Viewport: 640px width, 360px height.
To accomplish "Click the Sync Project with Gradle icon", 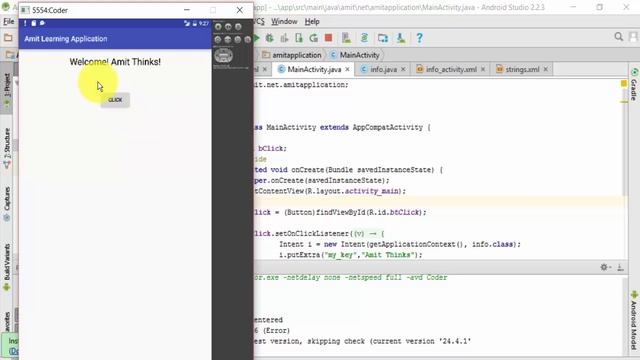I will point(364,38).
